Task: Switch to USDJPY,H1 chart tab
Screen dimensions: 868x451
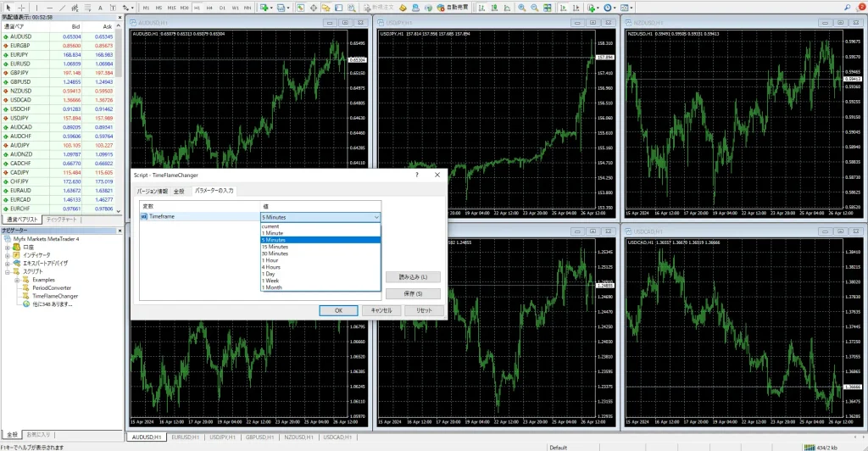Action: coord(223,437)
